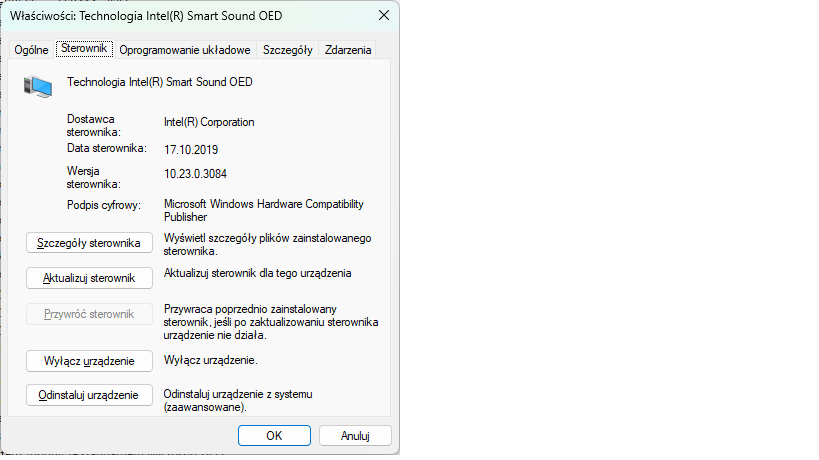Click the Intel(R) Corporation provider text
Viewport: 819px width, 460px height.
pyautogui.click(x=209, y=122)
